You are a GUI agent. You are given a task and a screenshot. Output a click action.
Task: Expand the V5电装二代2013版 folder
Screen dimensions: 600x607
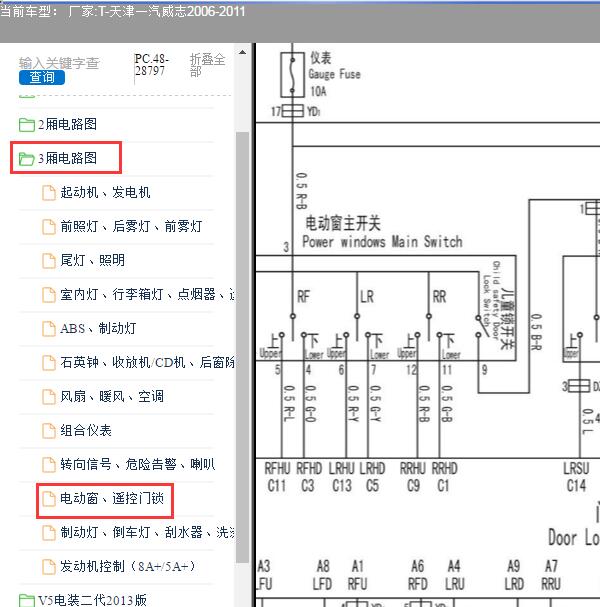[x=92, y=600]
